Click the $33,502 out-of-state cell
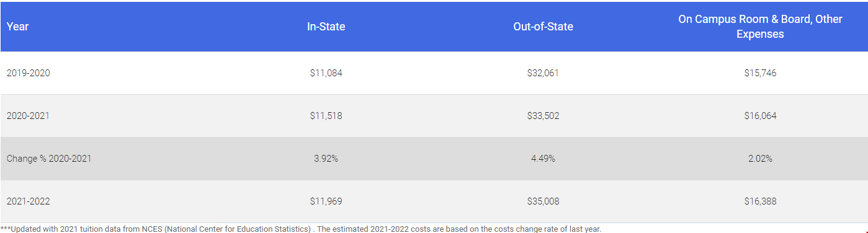 [x=543, y=116]
